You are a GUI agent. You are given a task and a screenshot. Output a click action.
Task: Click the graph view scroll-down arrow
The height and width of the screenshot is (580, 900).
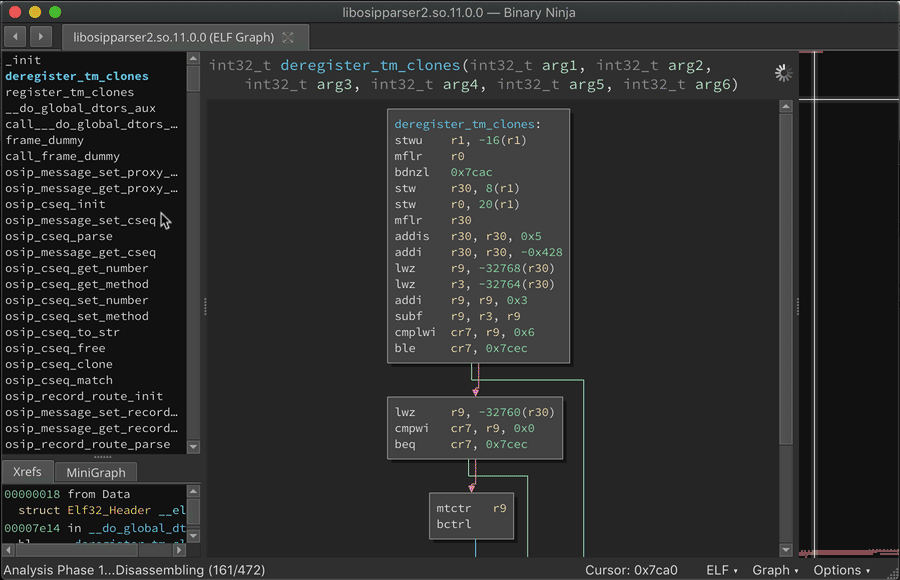786,548
